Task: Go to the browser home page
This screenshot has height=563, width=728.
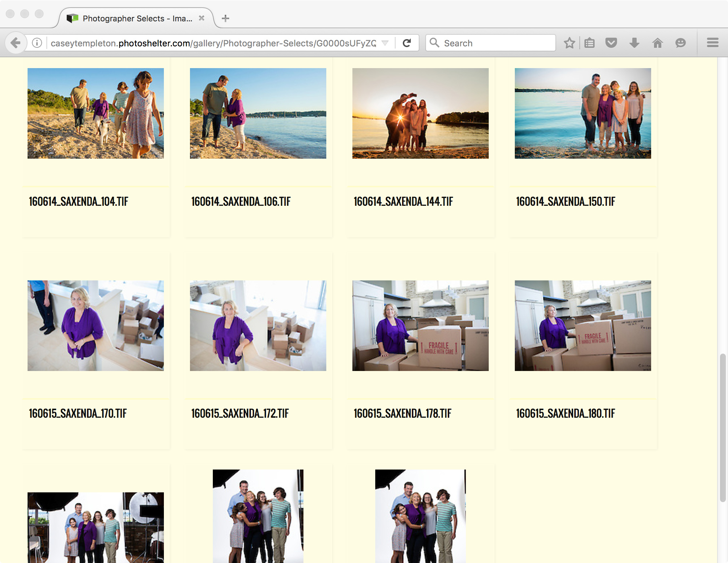Action: [x=657, y=42]
